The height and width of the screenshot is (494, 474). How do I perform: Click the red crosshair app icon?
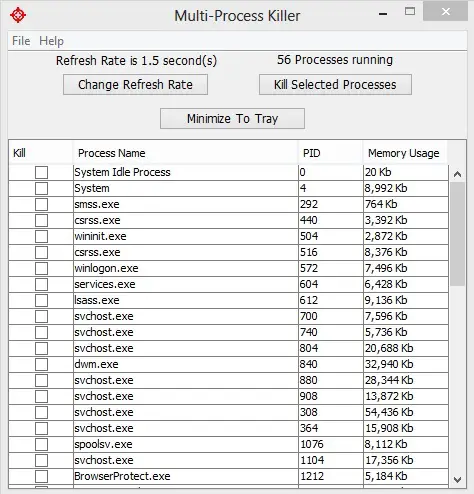click(x=18, y=15)
